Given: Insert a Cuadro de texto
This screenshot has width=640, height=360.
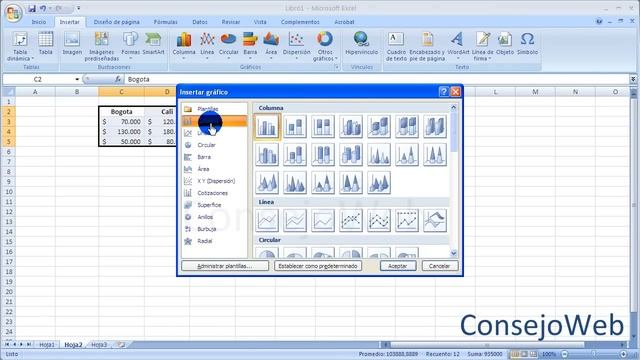Looking at the screenshot, I should tap(396, 47).
